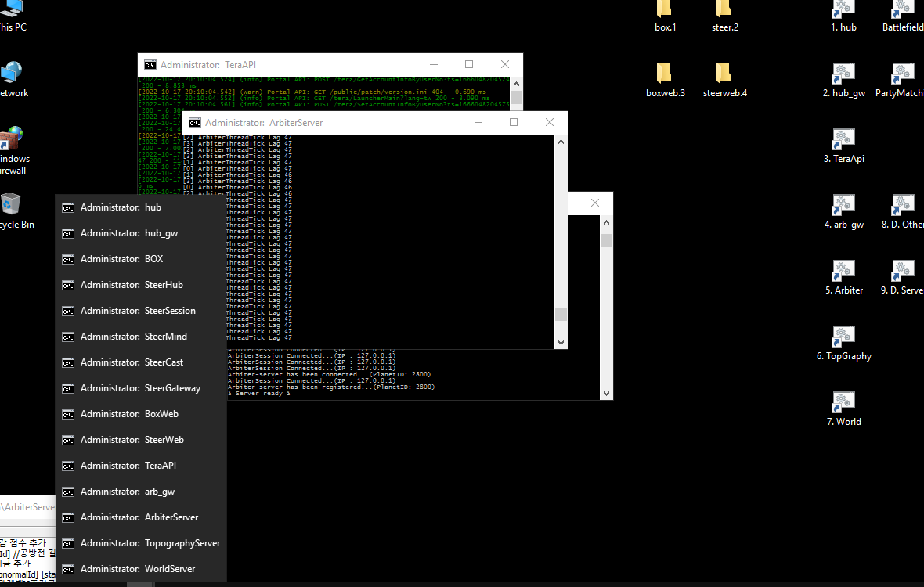Minimize the ArbiterServer console window
The width and height of the screenshot is (924, 587).
click(x=478, y=122)
